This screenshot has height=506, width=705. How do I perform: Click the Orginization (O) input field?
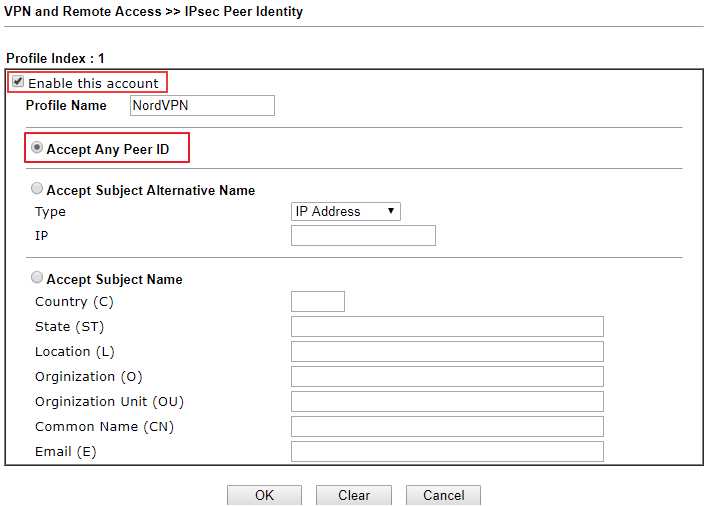tap(447, 377)
